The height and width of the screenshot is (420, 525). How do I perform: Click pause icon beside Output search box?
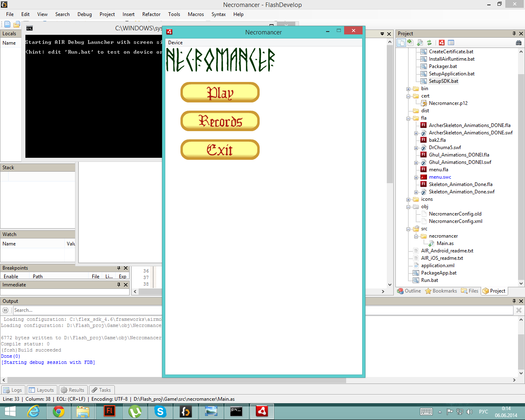[x=6, y=310]
